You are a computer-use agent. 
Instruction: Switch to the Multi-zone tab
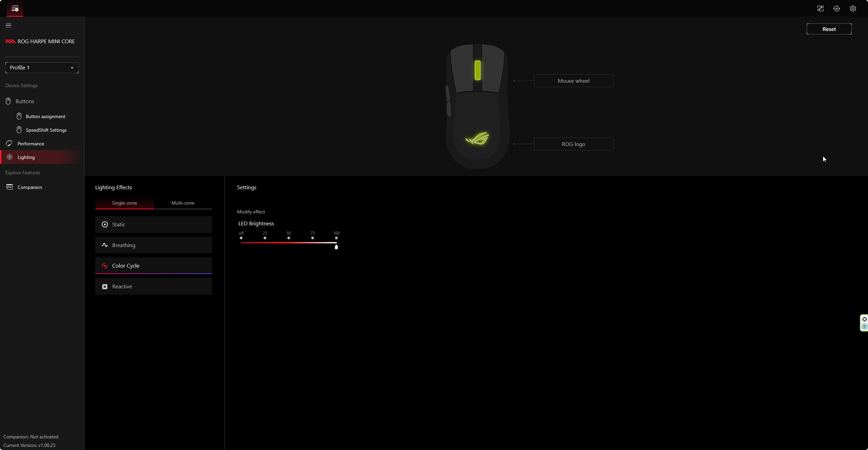click(x=183, y=203)
